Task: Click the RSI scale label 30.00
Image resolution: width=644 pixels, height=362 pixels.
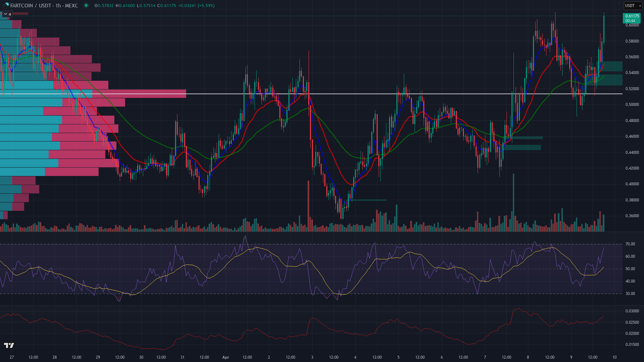Action: click(630, 294)
